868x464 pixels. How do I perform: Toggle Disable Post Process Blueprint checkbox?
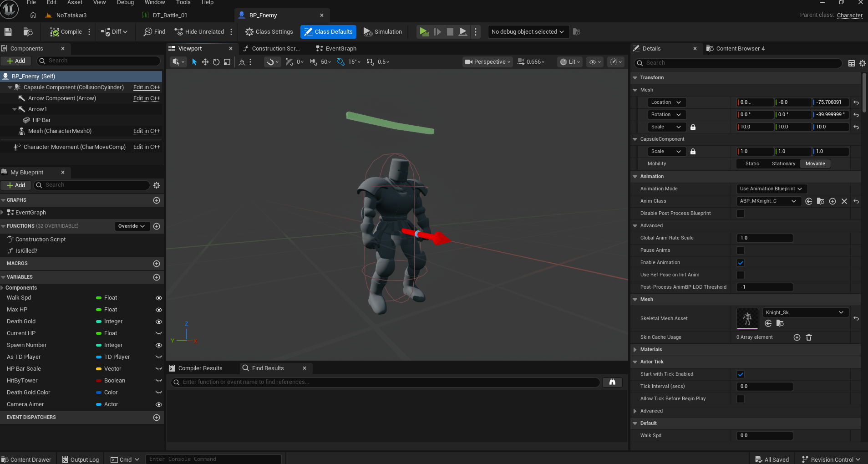point(741,214)
